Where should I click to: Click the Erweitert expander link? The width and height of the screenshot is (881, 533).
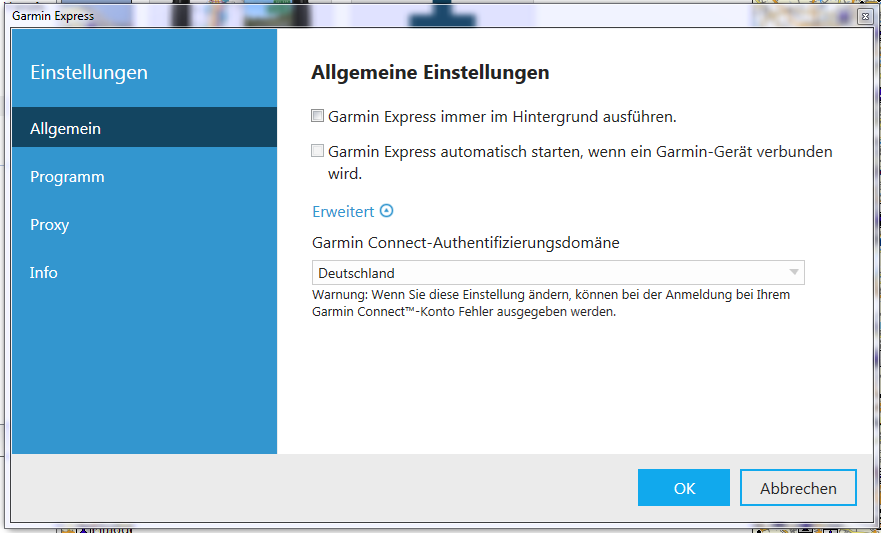(x=343, y=212)
